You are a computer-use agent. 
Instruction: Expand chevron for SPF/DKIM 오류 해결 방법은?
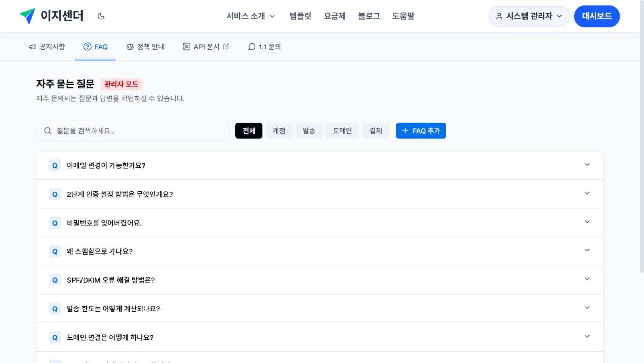(x=587, y=279)
